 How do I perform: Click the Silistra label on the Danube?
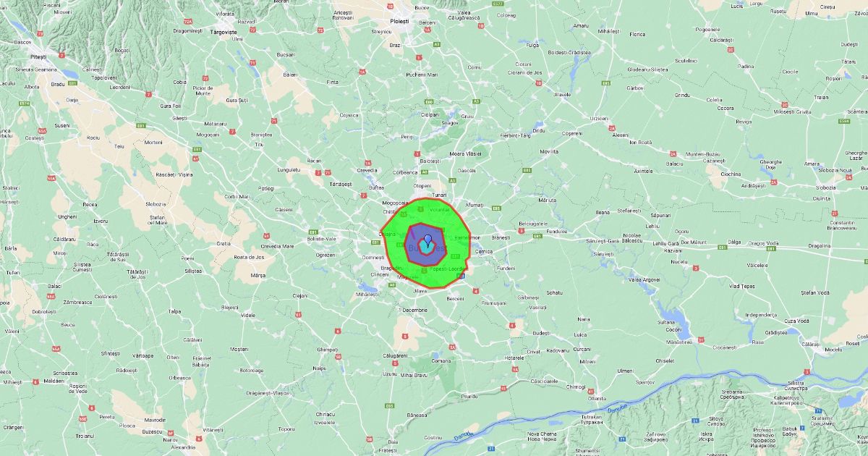pyautogui.click(x=796, y=382)
